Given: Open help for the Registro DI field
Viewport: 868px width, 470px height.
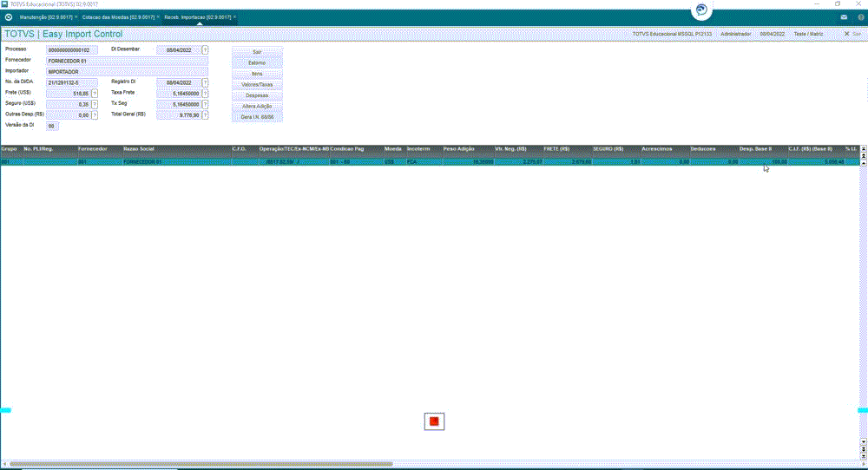Looking at the screenshot, I should click(205, 82).
